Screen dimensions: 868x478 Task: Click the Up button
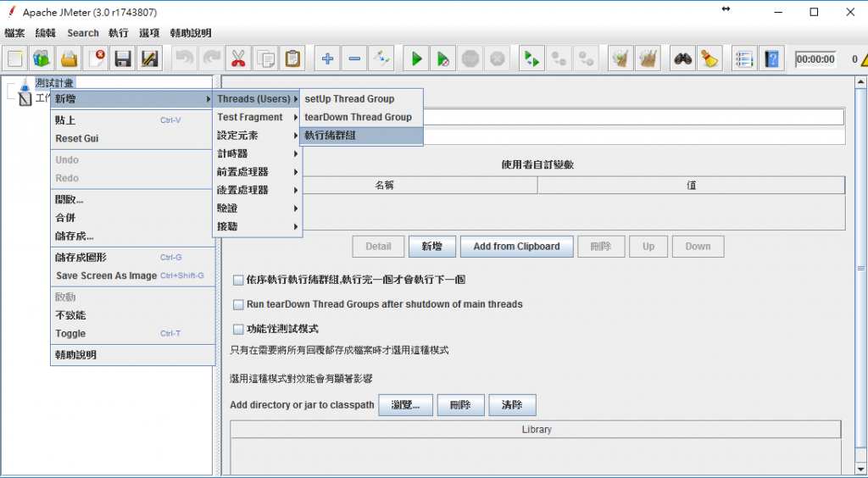[x=648, y=247]
